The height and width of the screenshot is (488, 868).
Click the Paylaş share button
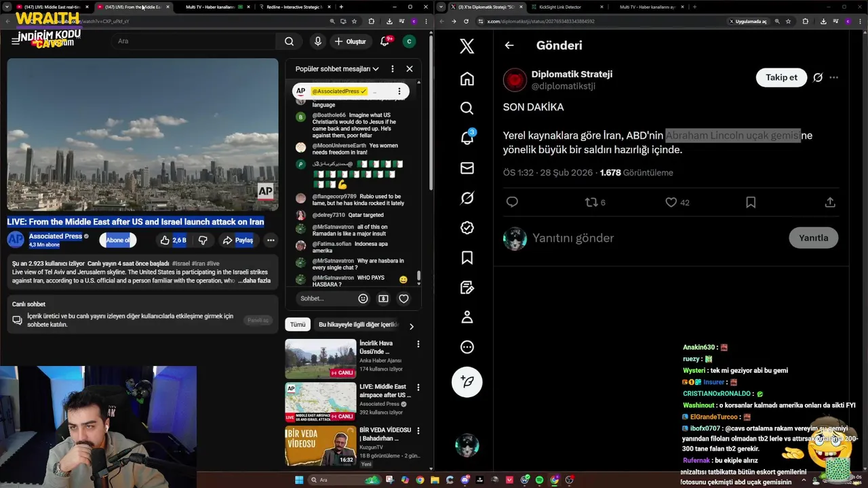(238, 240)
